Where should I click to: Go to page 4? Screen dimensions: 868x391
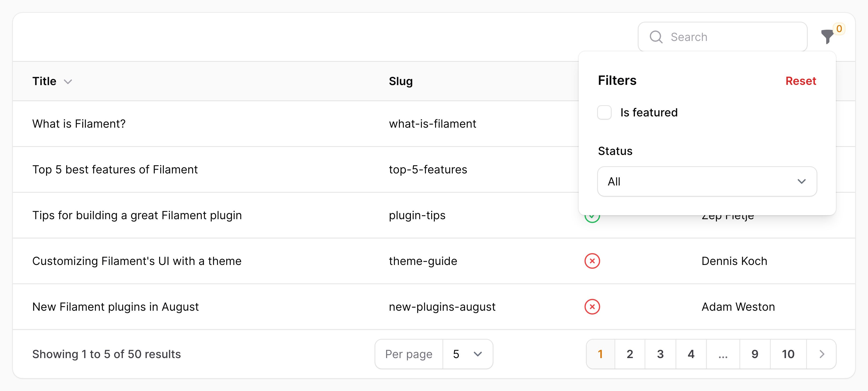click(691, 354)
